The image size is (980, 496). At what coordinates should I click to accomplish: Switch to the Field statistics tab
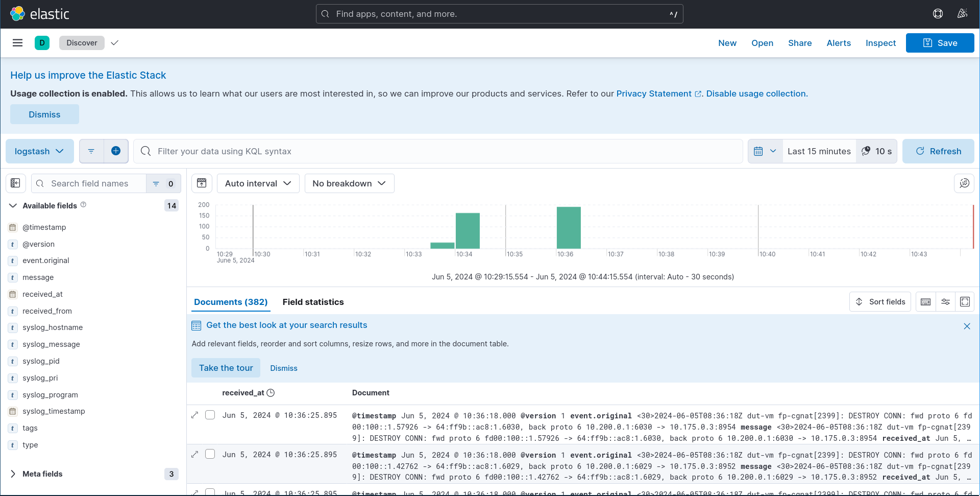tap(313, 302)
